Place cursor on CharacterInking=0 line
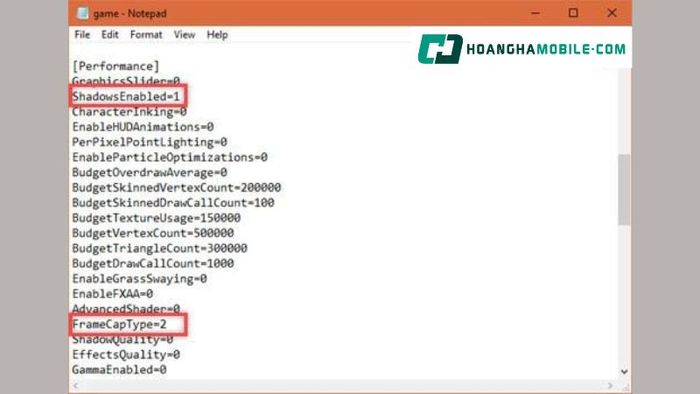Screen dimensions: 700x394 click(129, 112)
